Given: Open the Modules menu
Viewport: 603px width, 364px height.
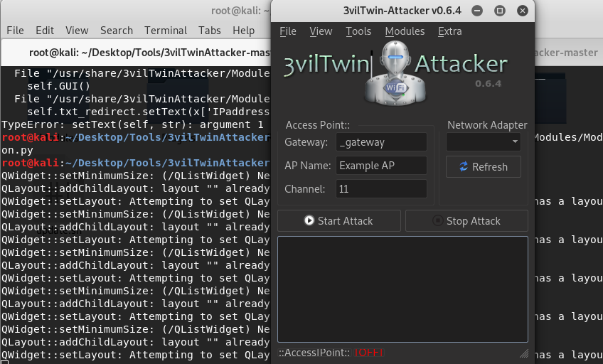Looking at the screenshot, I should tap(405, 31).
